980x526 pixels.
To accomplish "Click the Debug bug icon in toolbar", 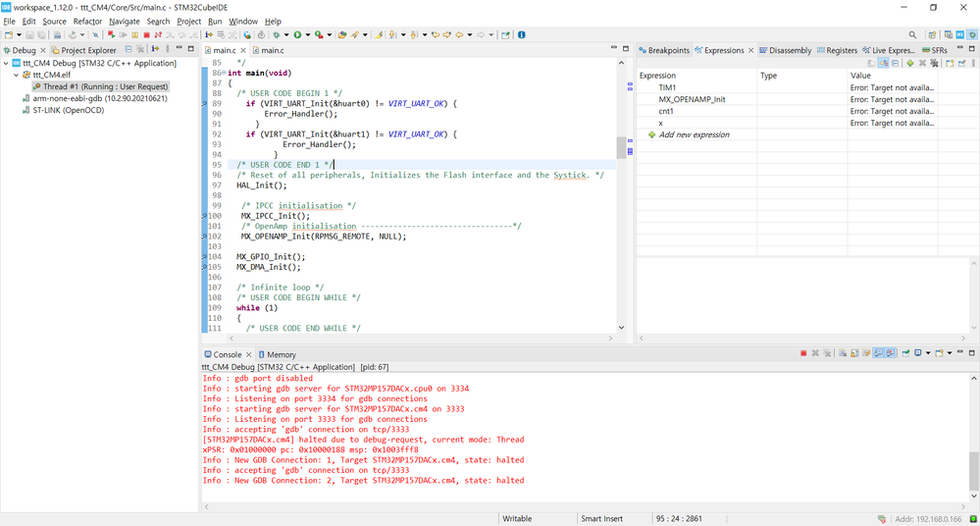I will (x=277, y=34).
